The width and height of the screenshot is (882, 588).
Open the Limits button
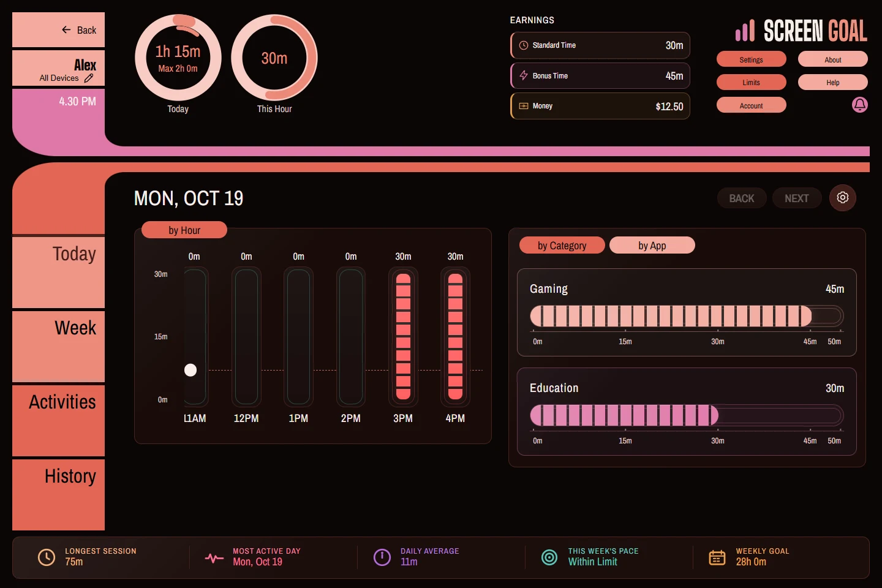(752, 82)
